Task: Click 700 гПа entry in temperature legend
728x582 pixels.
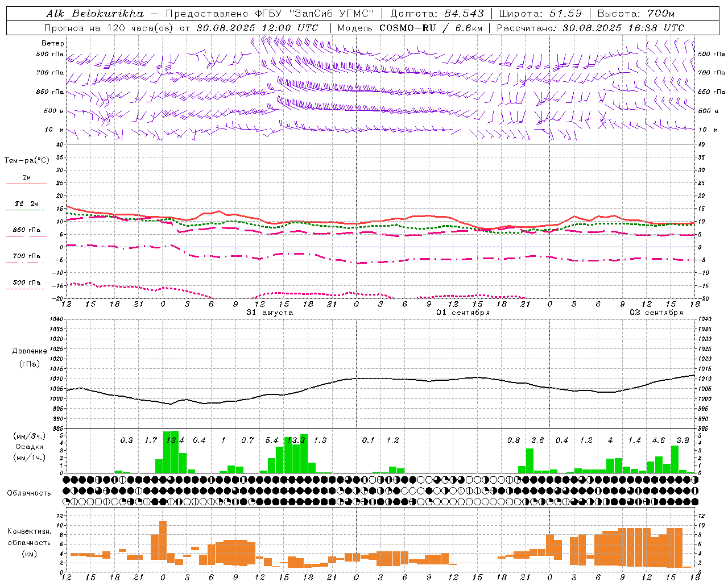Action: tap(27, 256)
